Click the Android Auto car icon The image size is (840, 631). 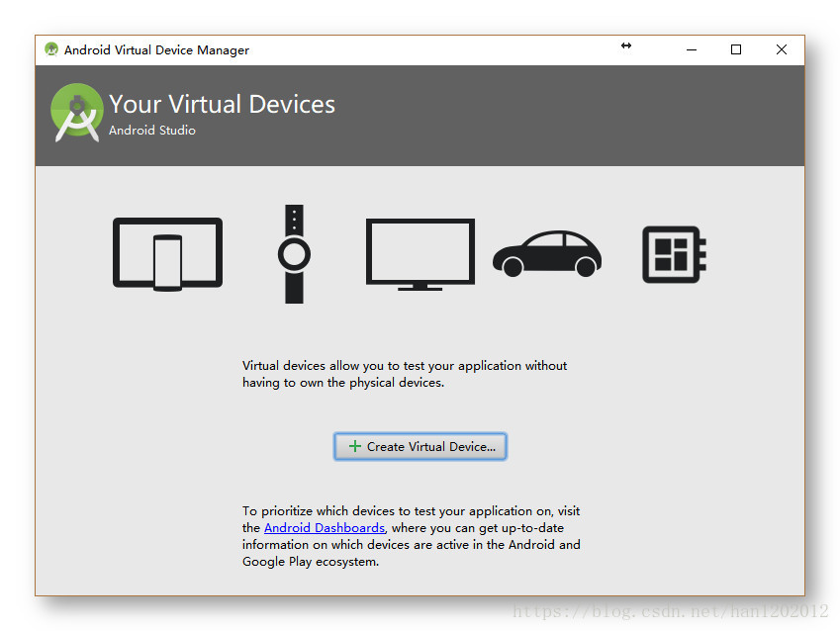click(547, 254)
